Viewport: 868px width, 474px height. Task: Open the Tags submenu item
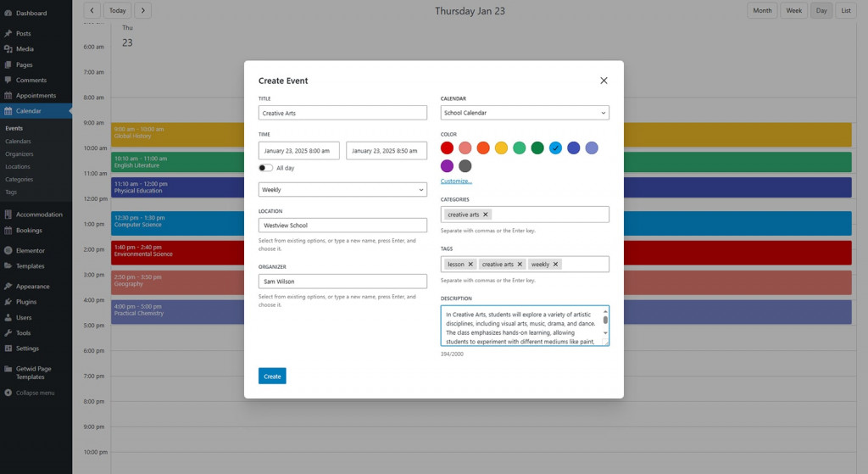pos(11,192)
